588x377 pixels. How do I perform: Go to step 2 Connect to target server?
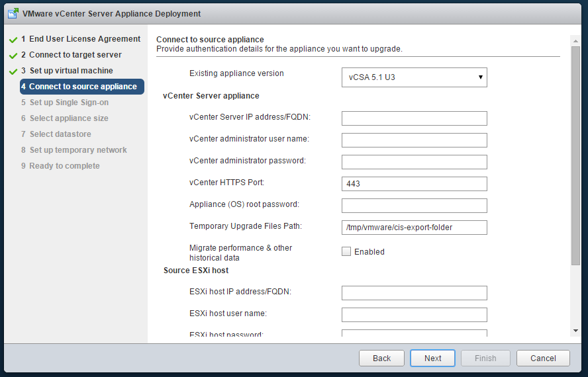pos(72,55)
